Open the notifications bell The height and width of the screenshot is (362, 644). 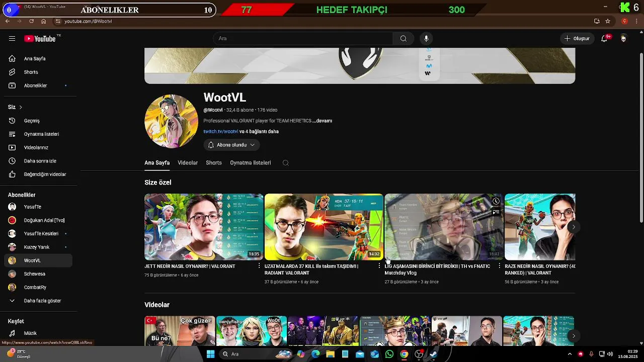[604, 39]
